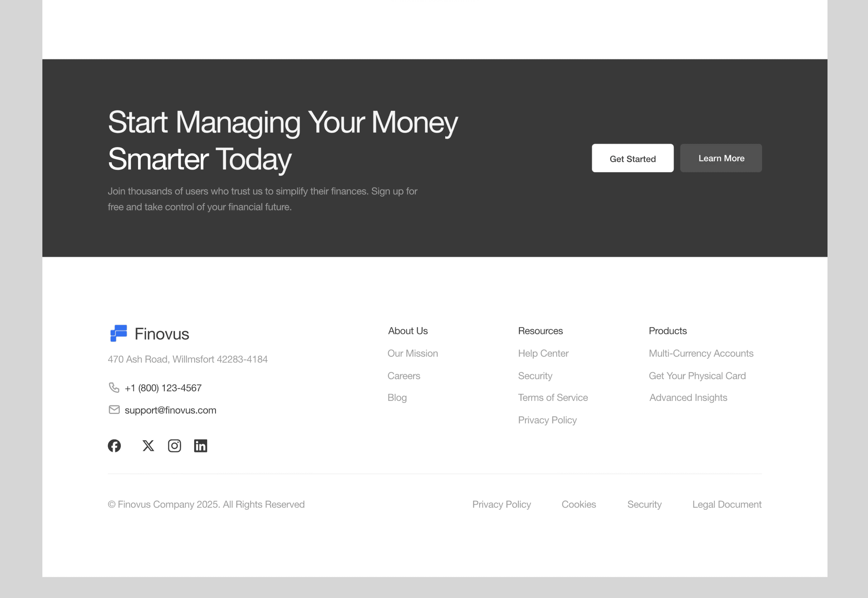Call +1 (800) 123-4567 link
Image resolution: width=868 pixels, height=598 pixels.
163,388
